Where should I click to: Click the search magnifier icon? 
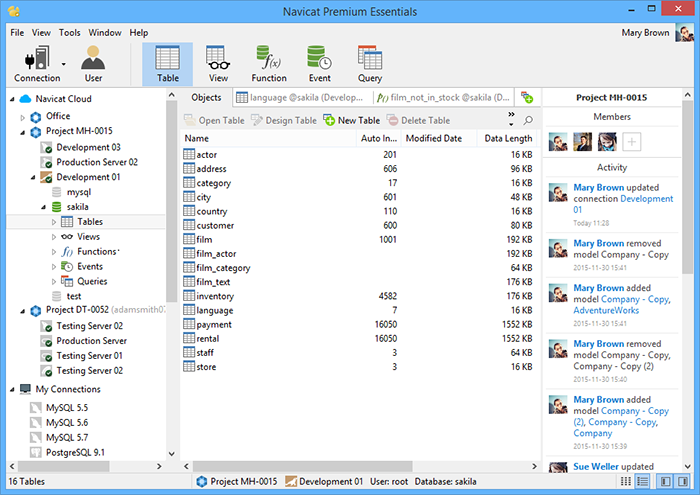528,120
